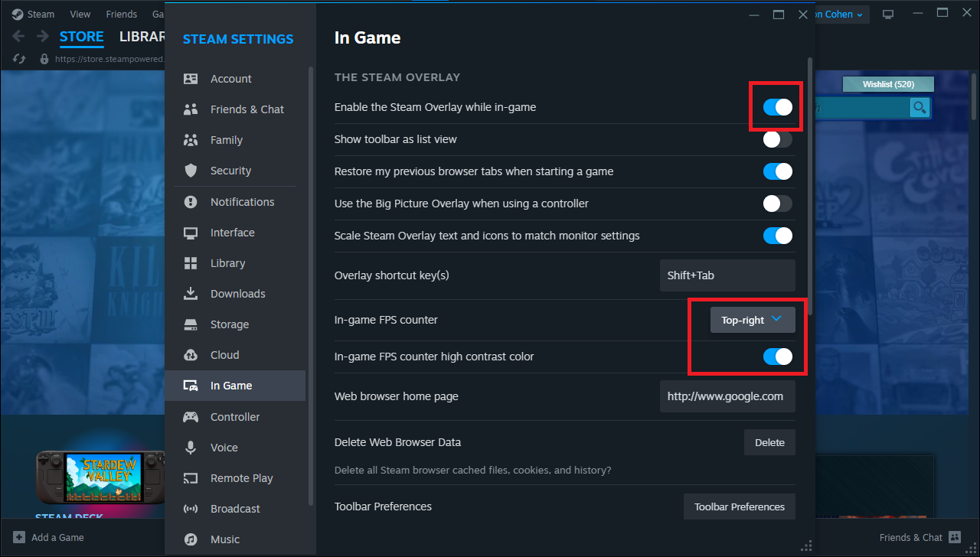
Task: Open the Account settings section
Action: (x=230, y=78)
